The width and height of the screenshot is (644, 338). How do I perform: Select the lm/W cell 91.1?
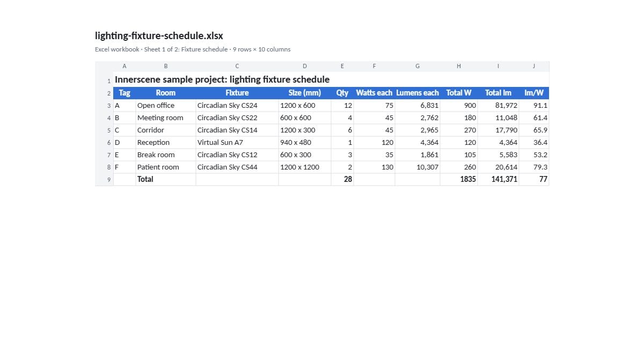tap(534, 106)
